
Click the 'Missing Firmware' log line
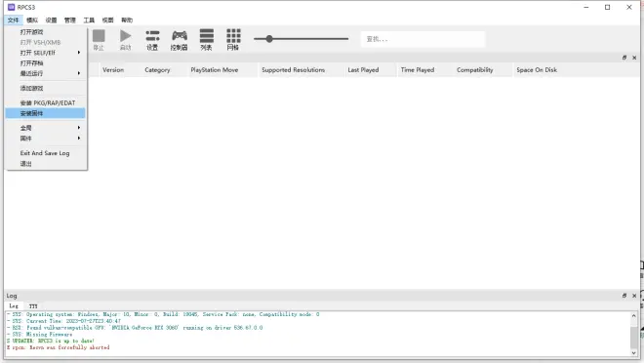click(x=40, y=335)
